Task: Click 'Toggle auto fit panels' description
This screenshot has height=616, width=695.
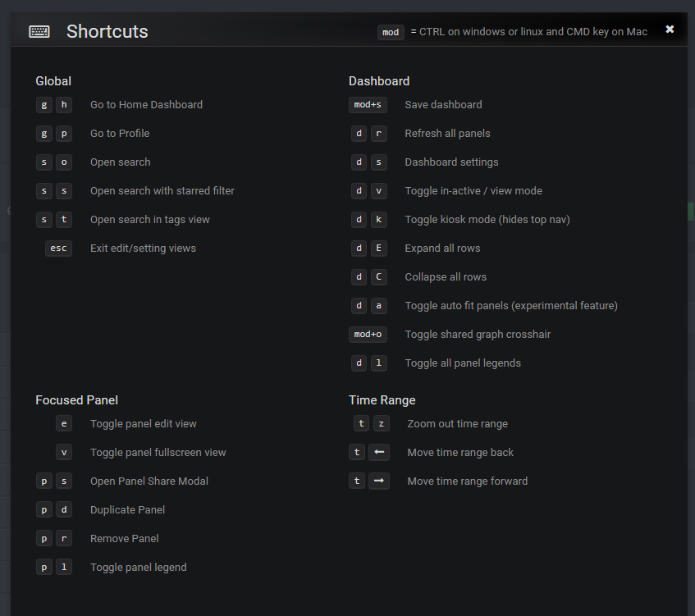Action: point(510,306)
